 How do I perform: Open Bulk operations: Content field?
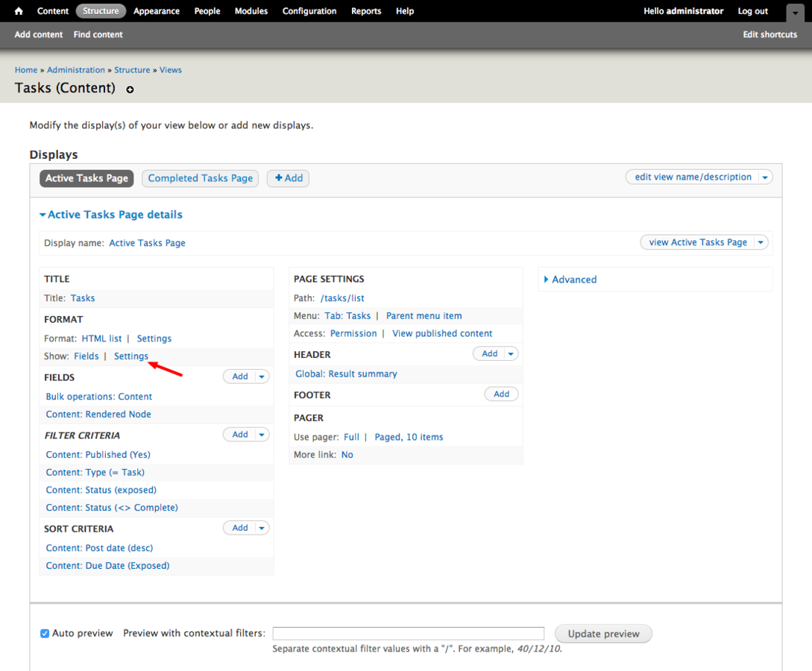(x=99, y=397)
